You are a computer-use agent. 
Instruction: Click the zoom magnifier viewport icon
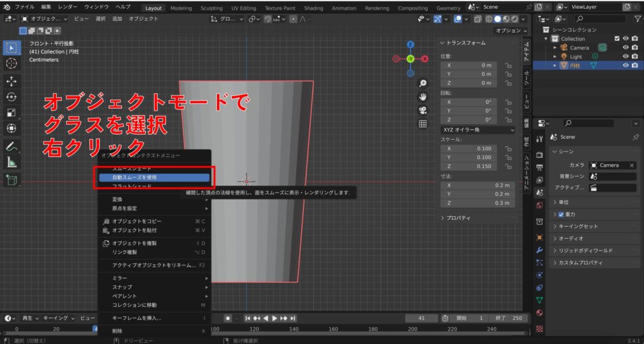[423, 83]
